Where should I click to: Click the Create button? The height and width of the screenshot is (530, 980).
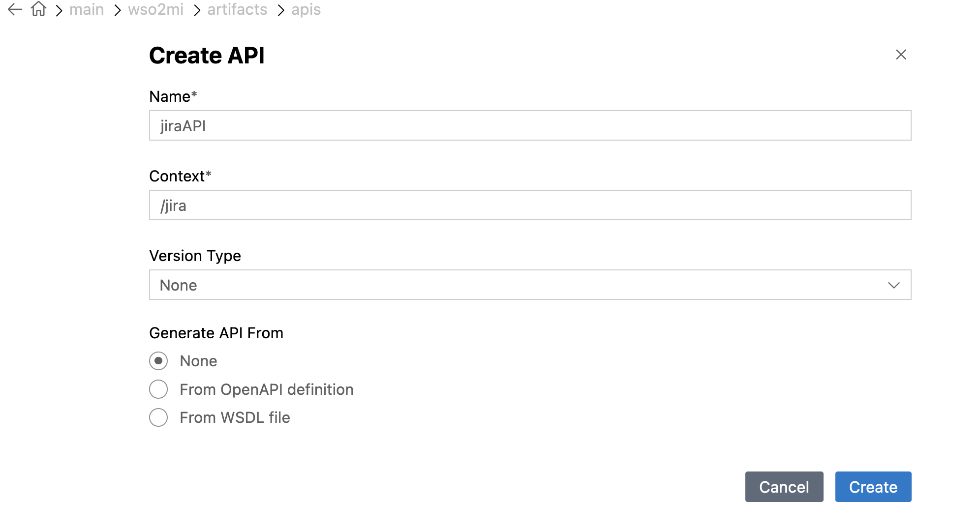pyautogui.click(x=873, y=487)
